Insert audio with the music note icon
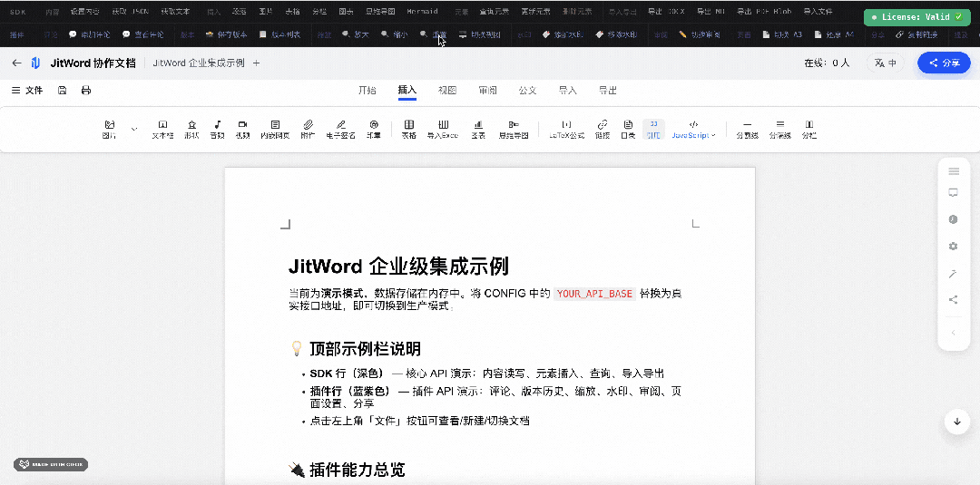980x485 pixels. pyautogui.click(x=218, y=130)
